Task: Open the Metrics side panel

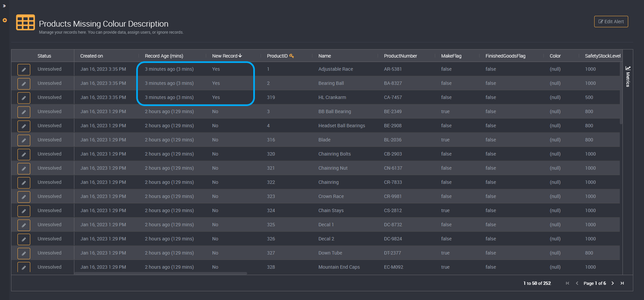Action: [x=628, y=76]
